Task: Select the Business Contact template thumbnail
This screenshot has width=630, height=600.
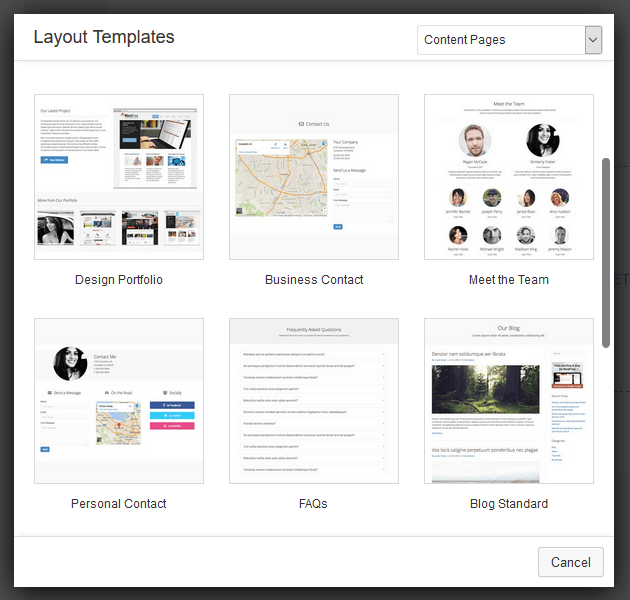Action: 314,177
